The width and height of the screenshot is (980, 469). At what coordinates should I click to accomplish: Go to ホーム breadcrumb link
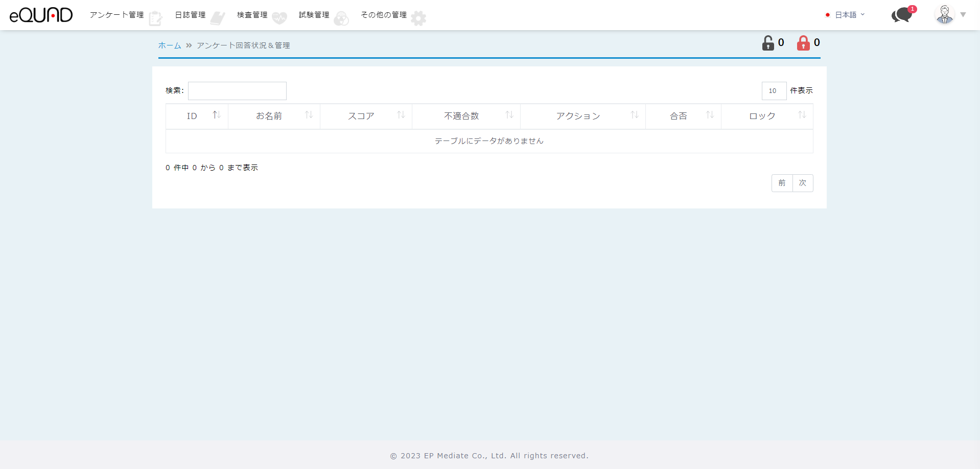pos(170,45)
